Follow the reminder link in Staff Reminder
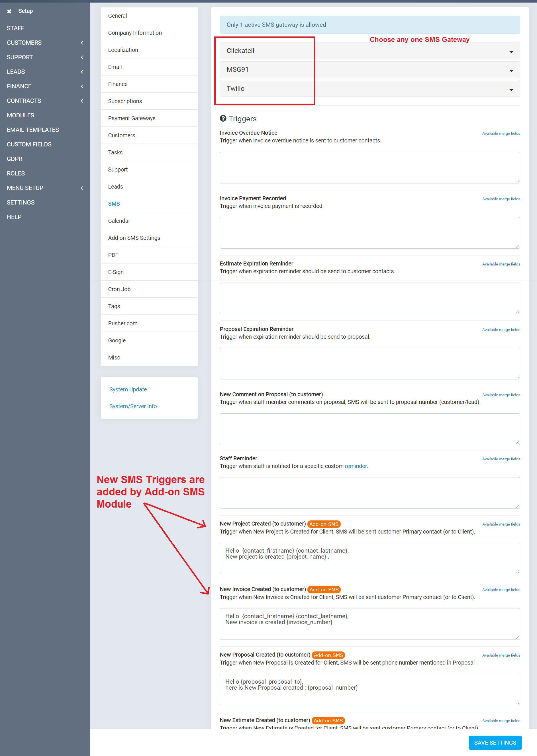The width and height of the screenshot is (537, 756). click(356, 466)
